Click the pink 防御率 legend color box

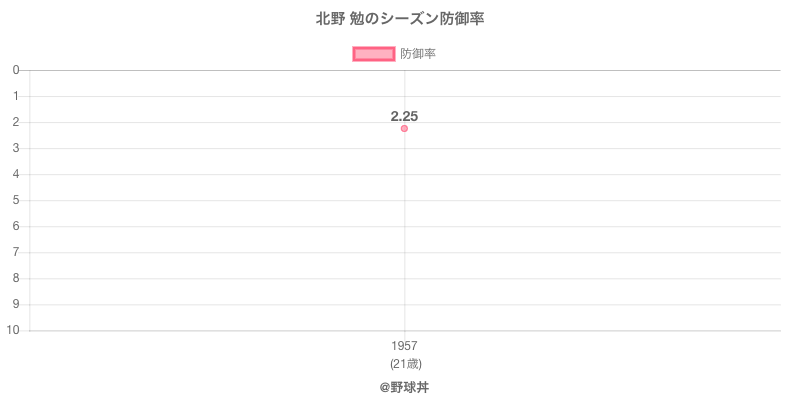[374, 54]
